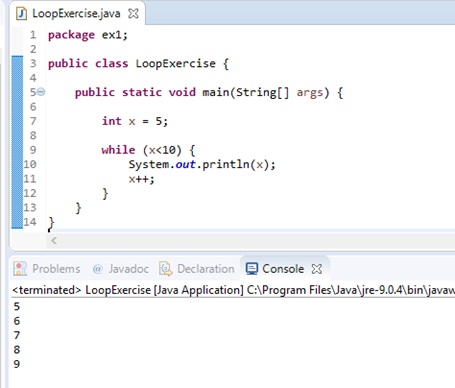Click the 'x++;' statement on line 11

[142, 179]
